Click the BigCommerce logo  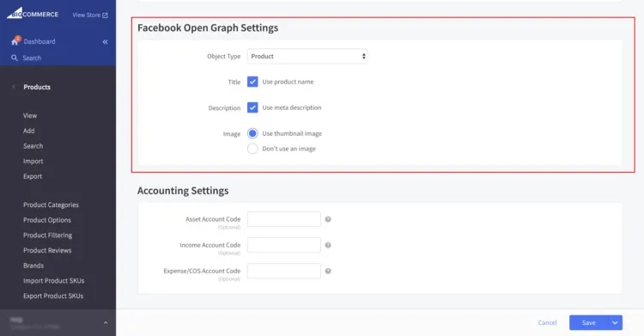pyautogui.click(x=33, y=14)
